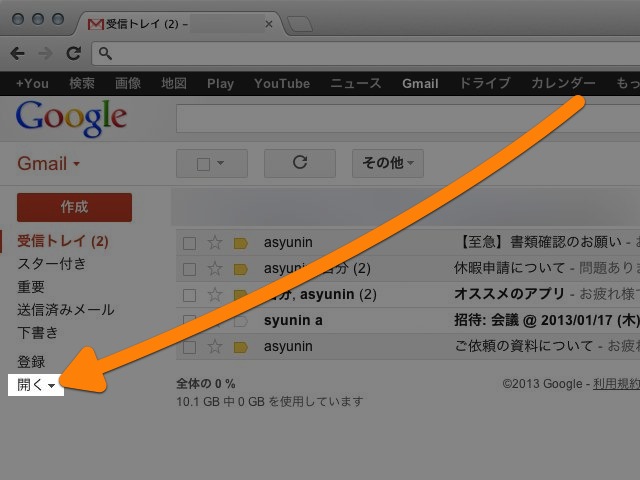The image size is (640, 480).
Task: Open the select-all dropdown arrow
Action: [x=221, y=163]
